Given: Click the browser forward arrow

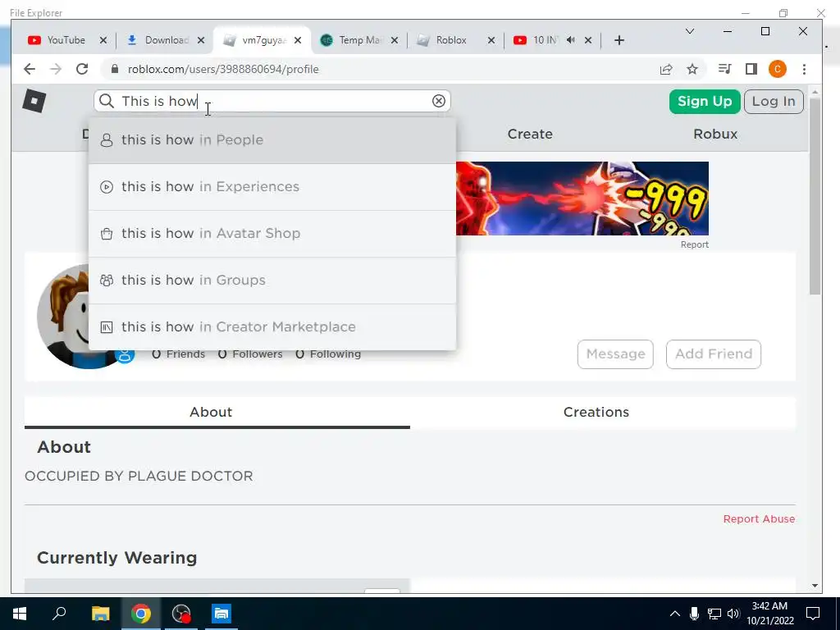Looking at the screenshot, I should tap(56, 69).
